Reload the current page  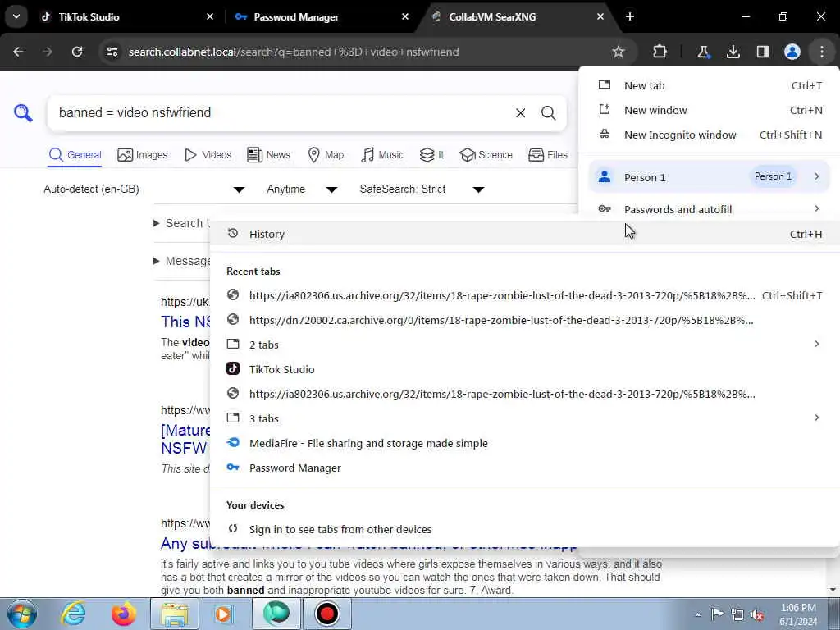click(77, 52)
